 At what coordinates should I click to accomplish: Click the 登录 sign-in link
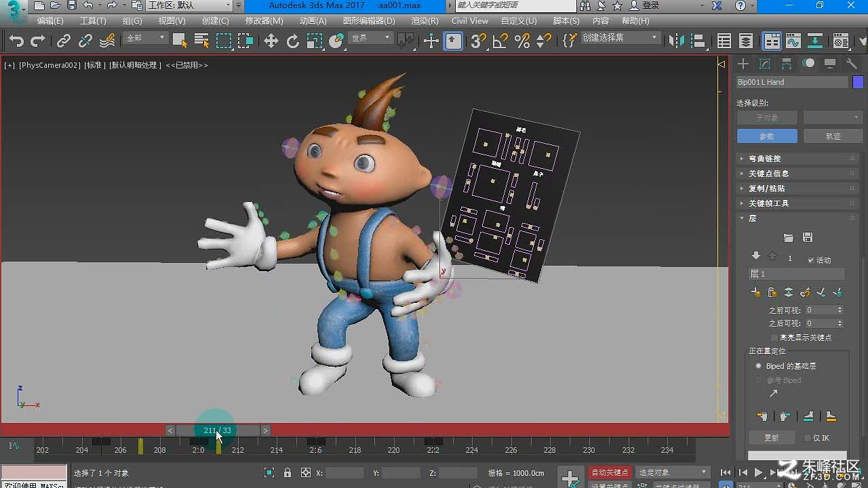coord(650,5)
